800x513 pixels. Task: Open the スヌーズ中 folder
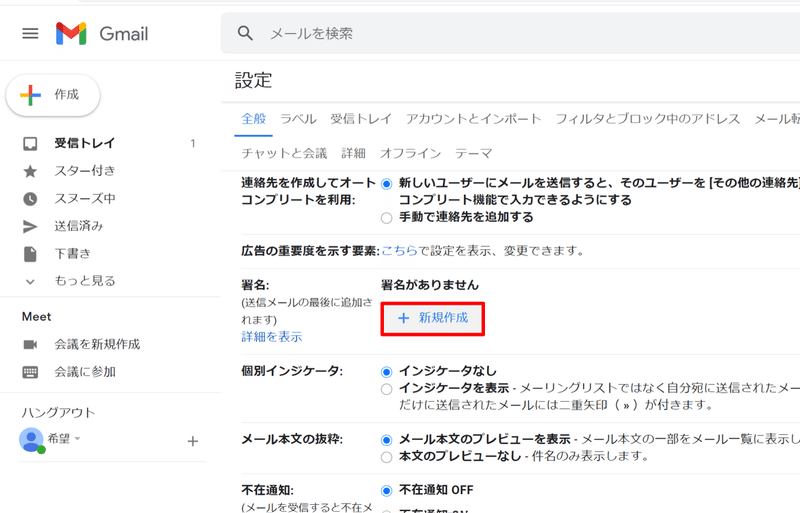85,199
